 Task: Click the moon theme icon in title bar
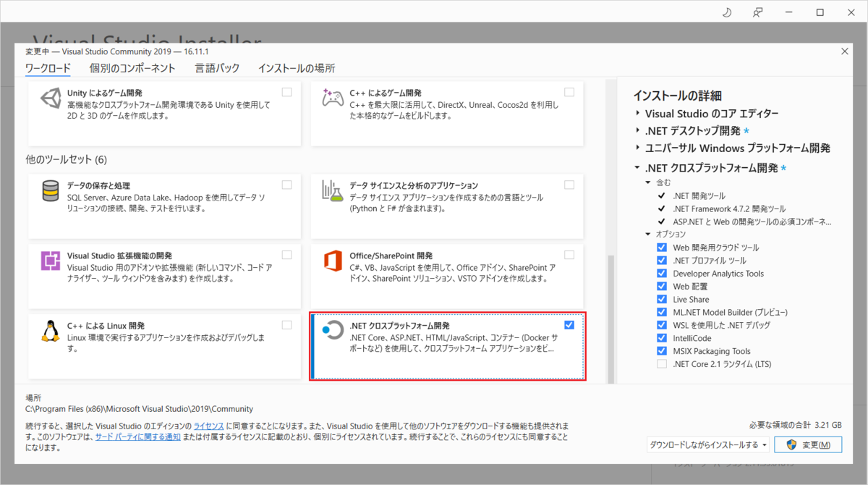[726, 12]
